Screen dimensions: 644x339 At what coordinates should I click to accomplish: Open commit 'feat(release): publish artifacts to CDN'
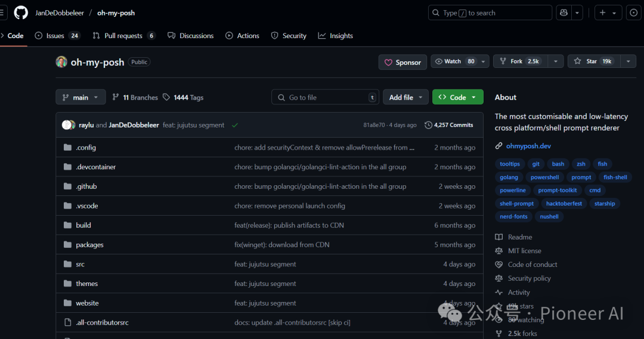(x=289, y=225)
